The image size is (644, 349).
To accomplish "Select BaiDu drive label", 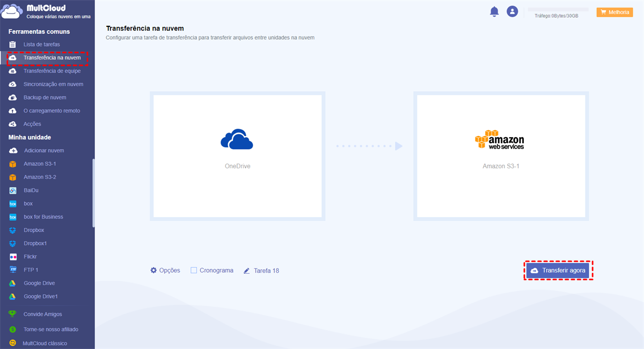I will (x=31, y=190).
